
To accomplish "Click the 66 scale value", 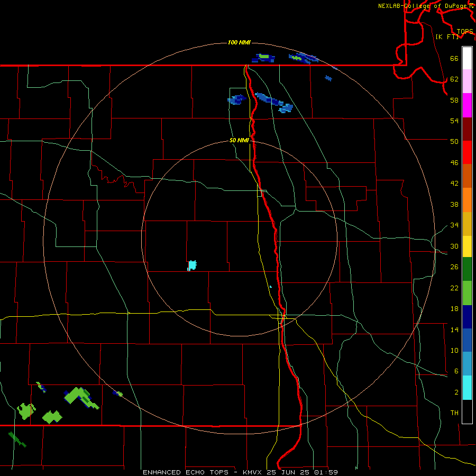I will pyautogui.click(x=454, y=58).
